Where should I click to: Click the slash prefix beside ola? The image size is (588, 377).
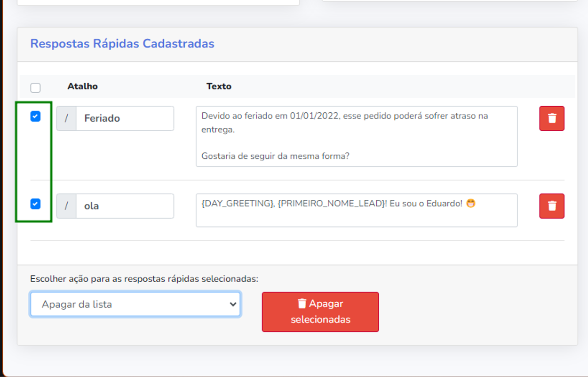point(66,206)
